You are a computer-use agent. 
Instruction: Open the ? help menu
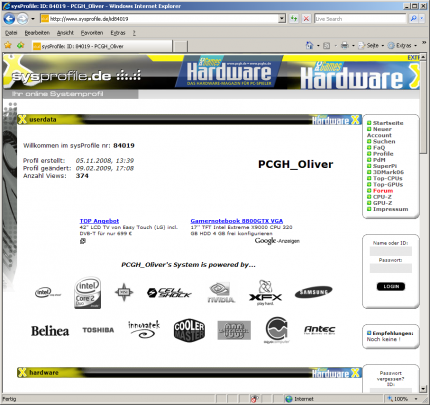pyautogui.click(x=134, y=33)
